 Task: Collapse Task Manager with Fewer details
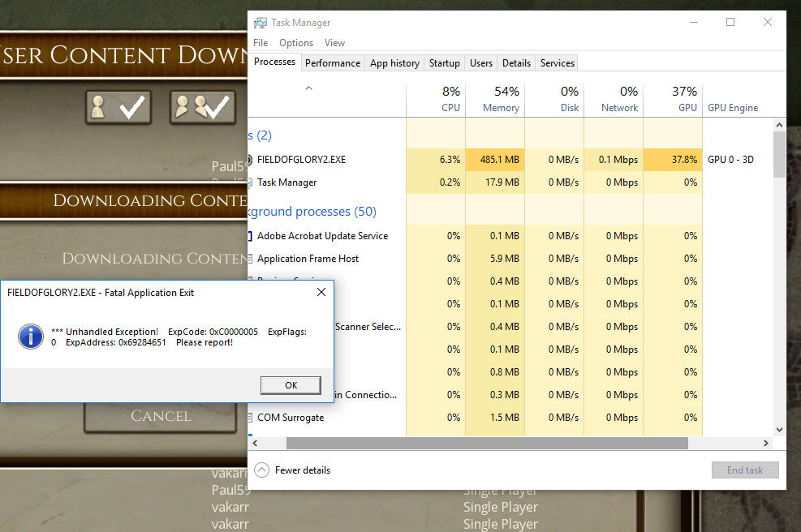(x=294, y=470)
